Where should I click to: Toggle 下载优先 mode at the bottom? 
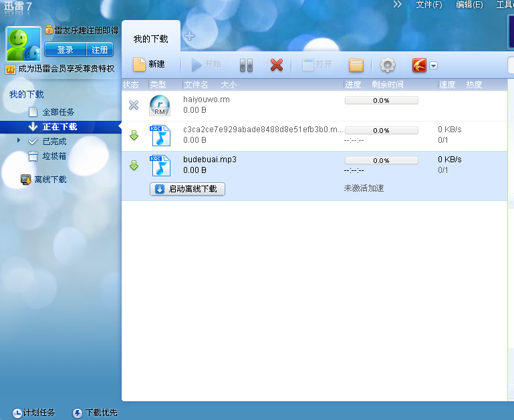(95, 413)
